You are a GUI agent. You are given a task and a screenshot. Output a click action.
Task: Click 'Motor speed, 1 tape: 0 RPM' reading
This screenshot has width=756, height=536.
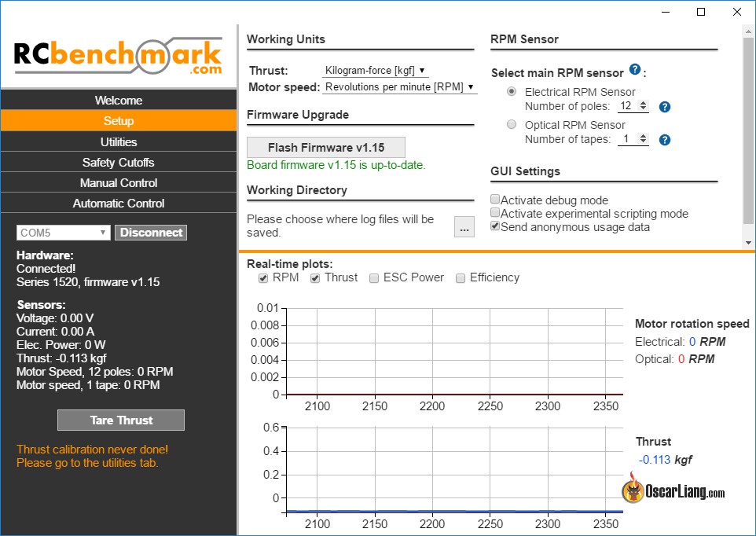[x=88, y=385]
